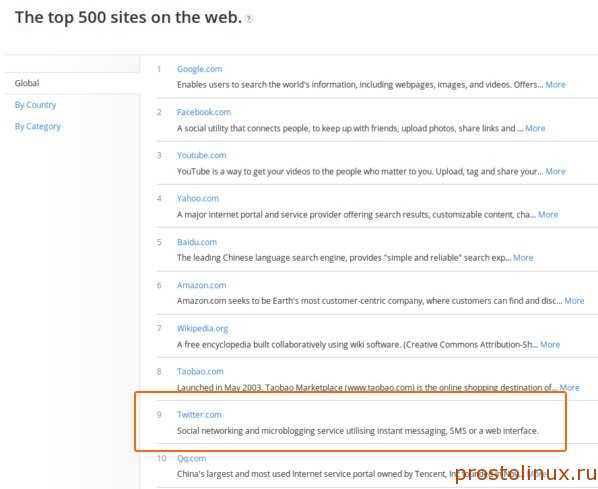Expand More for the Facebook.com description
This screenshot has height=489, width=598.
tap(535, 128)
